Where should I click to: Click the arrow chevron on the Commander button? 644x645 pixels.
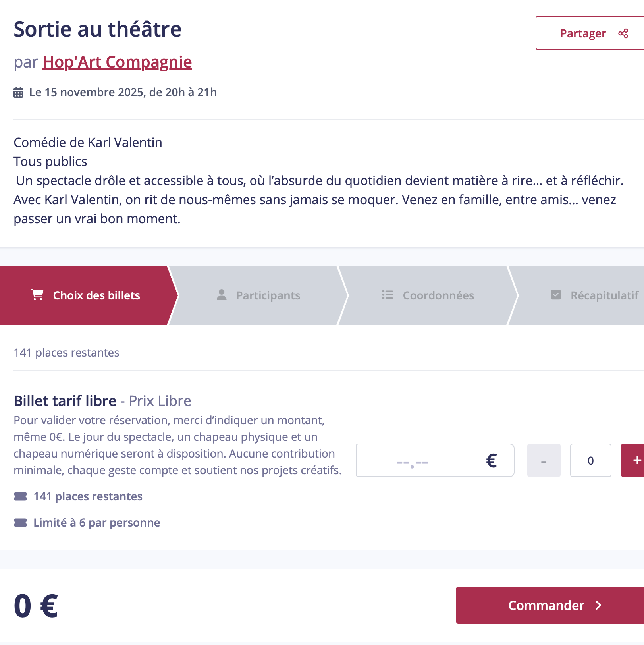click(598, 605)
